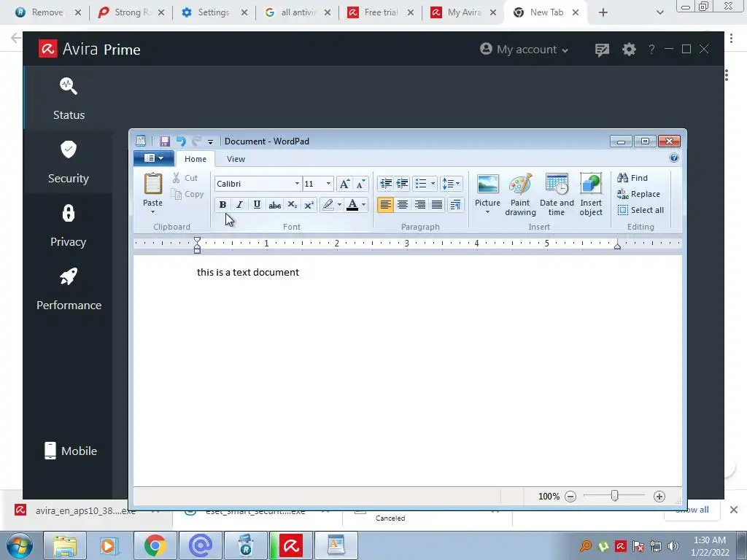Click the Copy button in Clipboard group

(x=187, y=194)
